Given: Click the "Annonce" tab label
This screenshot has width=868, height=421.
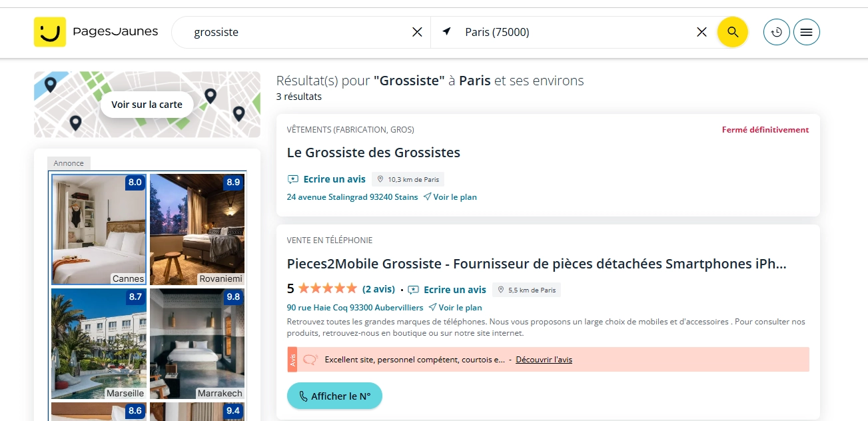Looking at the screenshot, I should point(69,163).
